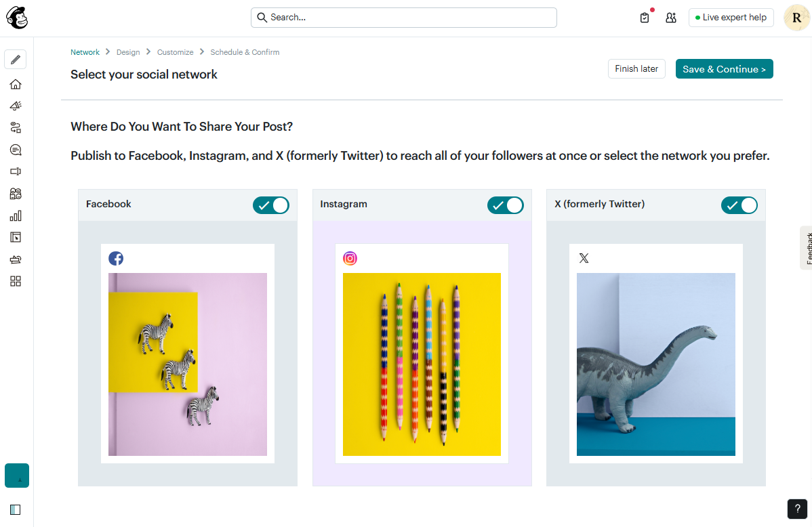
Task: Open Campaigns via the megaphone icon
Action: (15, 106)
